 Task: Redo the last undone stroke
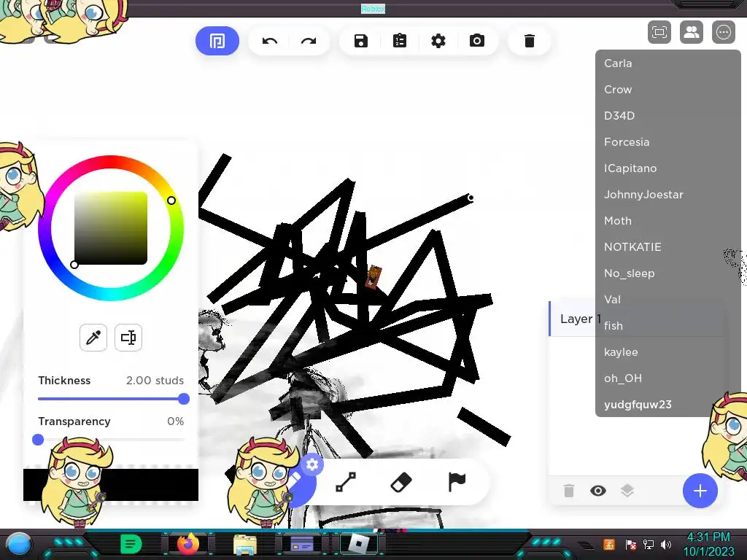click(309, 41)
